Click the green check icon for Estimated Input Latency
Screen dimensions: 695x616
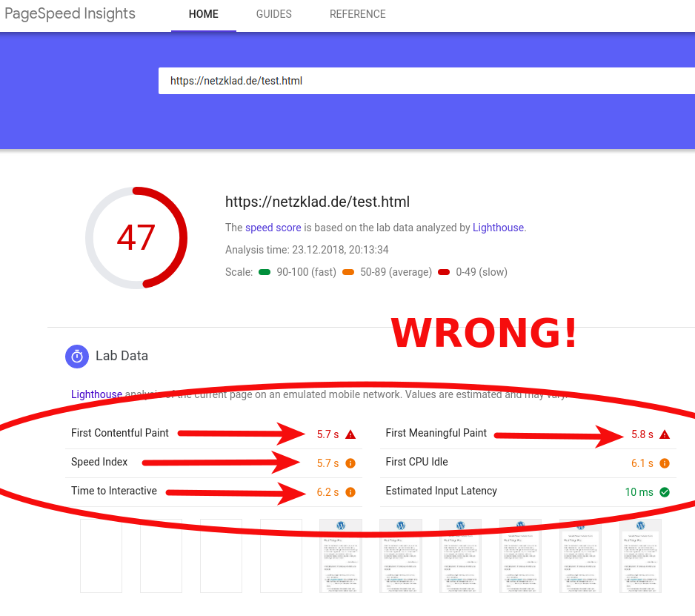(x=665, y=492)
